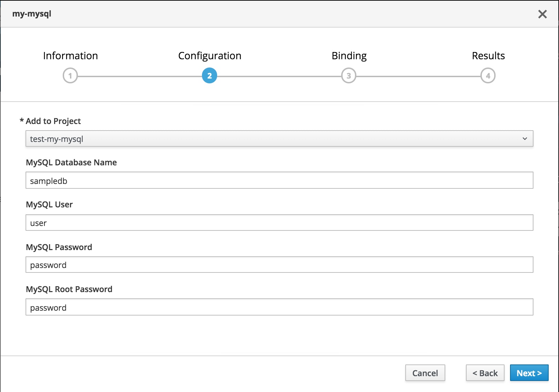
Task: Focus the MySQL Root Password field
Action: [x=279, y=307]
